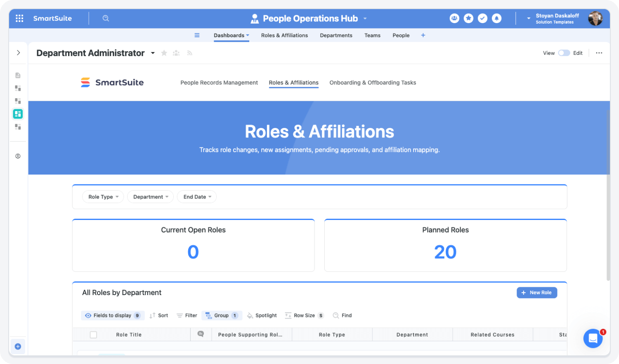Click the Find button

click(x=343, y=315)
